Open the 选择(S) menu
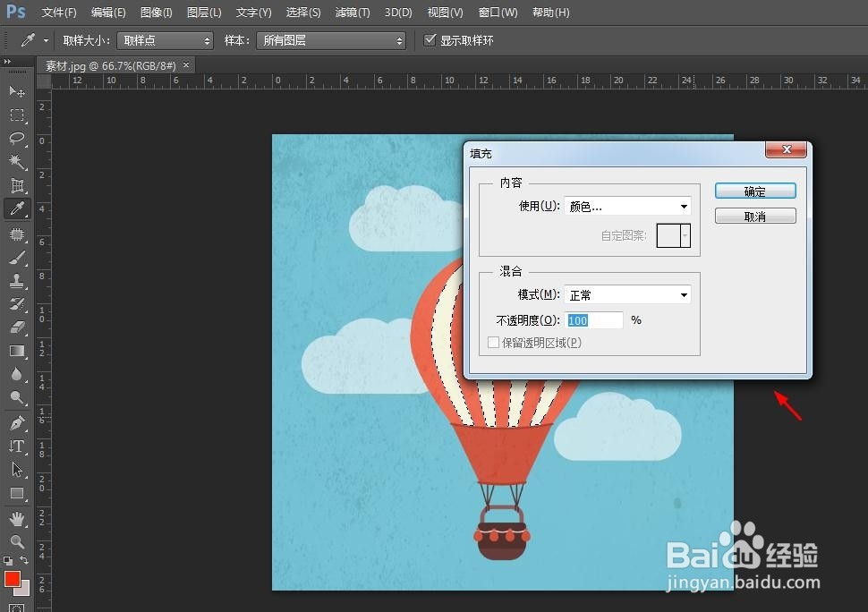 [x=302, y=13]
